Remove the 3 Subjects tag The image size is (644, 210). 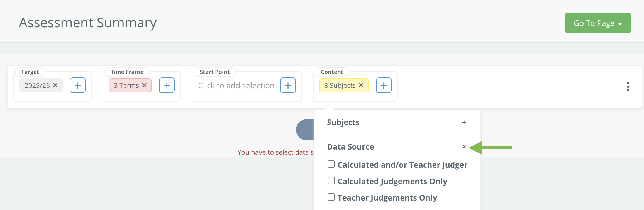[361, 85]
